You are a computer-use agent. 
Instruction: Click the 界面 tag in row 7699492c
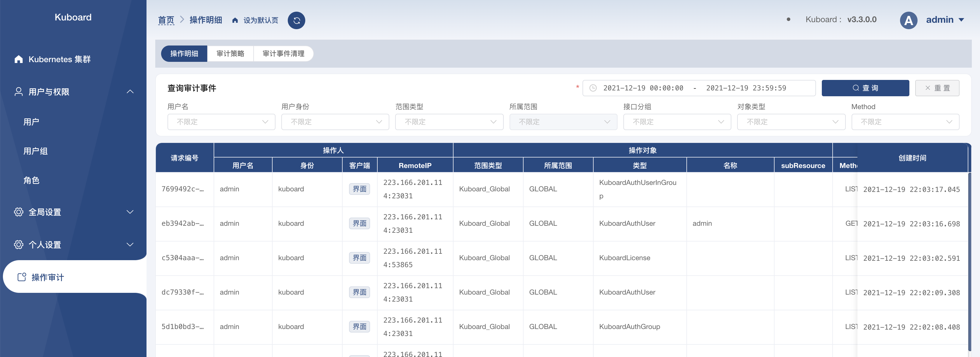(360, 189)
